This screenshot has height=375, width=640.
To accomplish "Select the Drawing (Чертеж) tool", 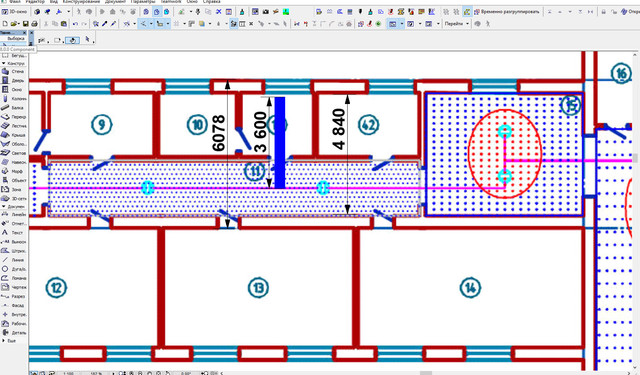I will 13,287.
